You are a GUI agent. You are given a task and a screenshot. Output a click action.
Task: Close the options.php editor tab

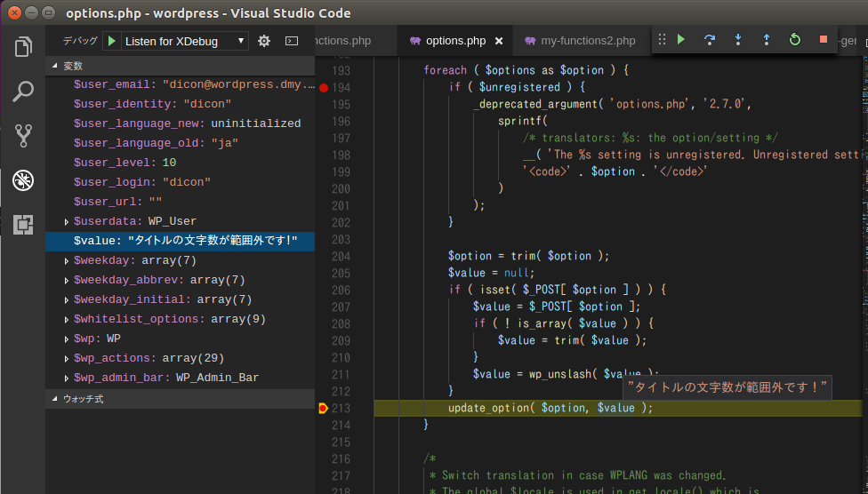point(499,41)
